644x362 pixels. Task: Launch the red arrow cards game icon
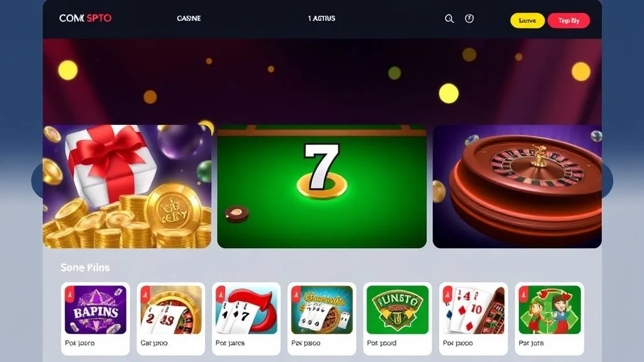pos(247,319)
